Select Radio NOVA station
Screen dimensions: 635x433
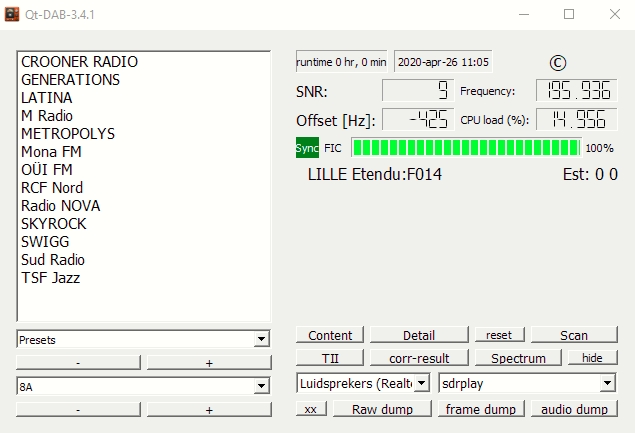[x=143, y=206]
